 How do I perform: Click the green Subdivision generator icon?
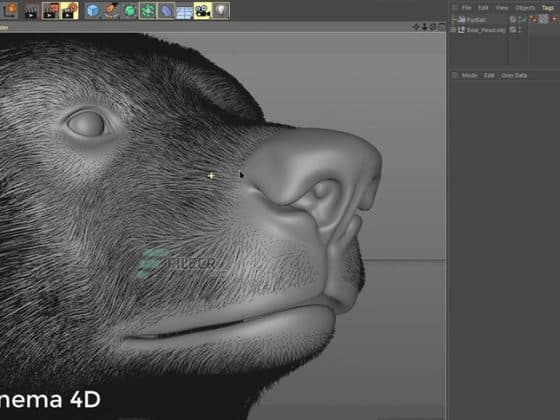[130, 11]
